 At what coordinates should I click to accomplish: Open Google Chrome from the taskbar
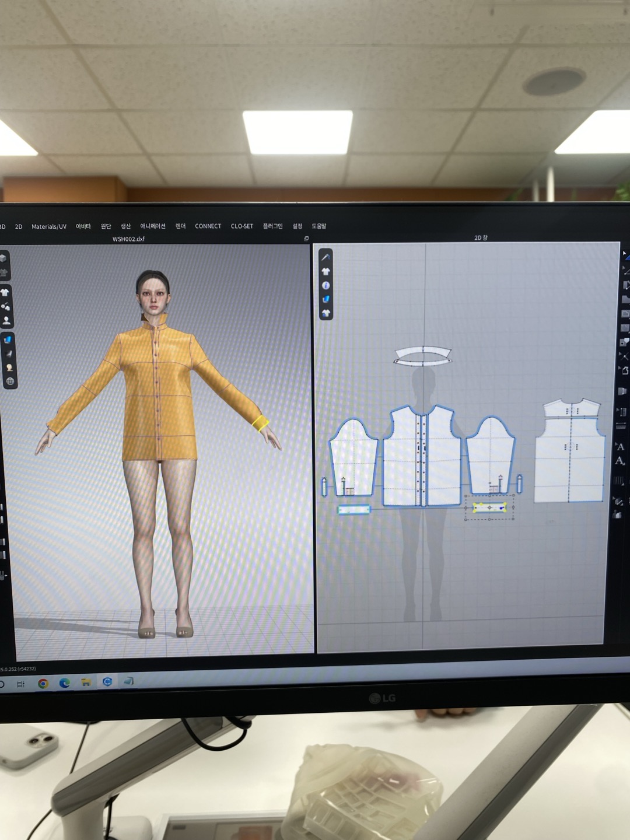[x=43, y=683]
